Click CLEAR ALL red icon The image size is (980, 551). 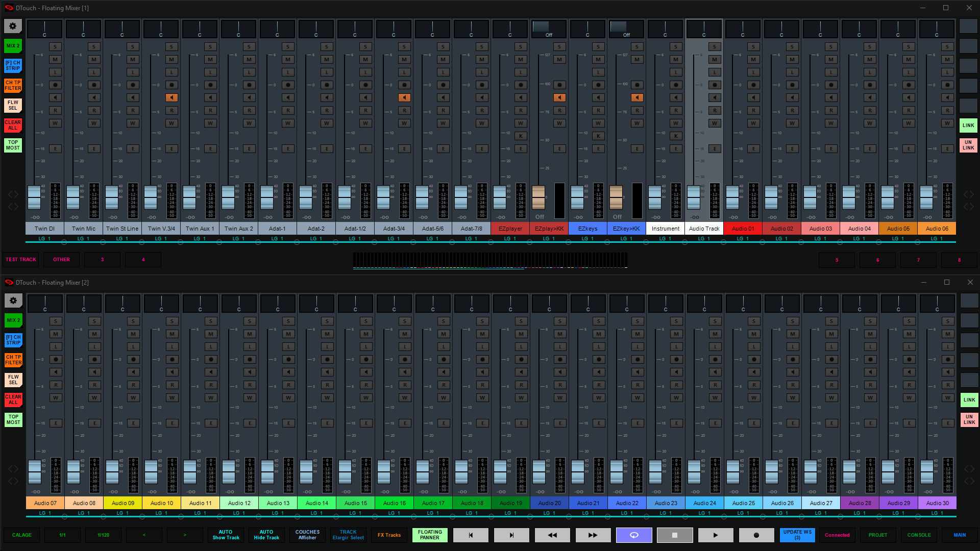tap(12, 124)
